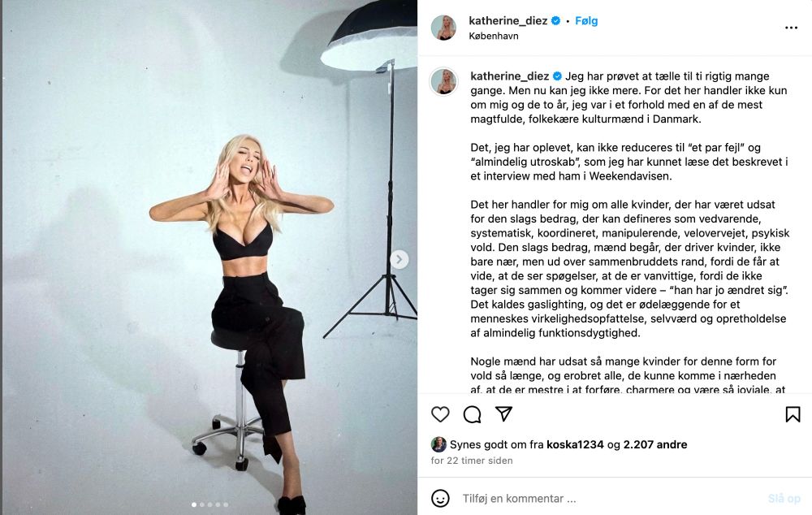The width and height of the screenshot is (812, 515).
Task: Click Slå op to post comment
Action: pos(784,499)
